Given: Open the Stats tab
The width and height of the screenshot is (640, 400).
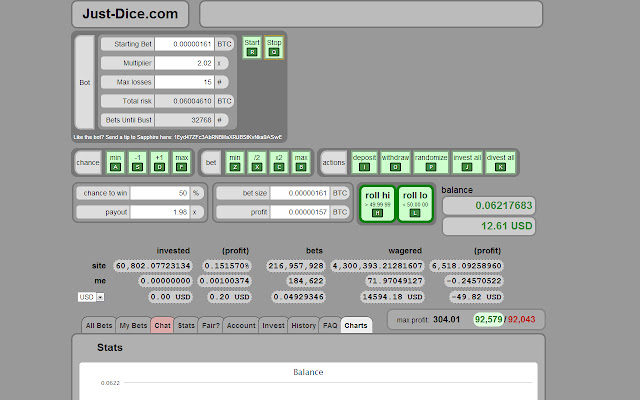Looking at the screenshot, I should [x=186, y=325].
